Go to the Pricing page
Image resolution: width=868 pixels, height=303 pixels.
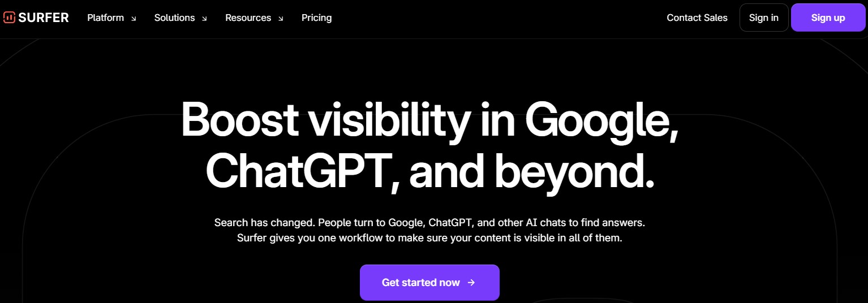(x=316, y=18)
